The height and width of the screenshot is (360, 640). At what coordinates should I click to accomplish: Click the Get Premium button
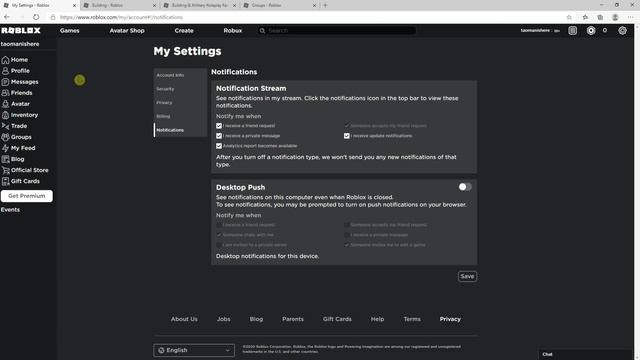coord(27,196)
